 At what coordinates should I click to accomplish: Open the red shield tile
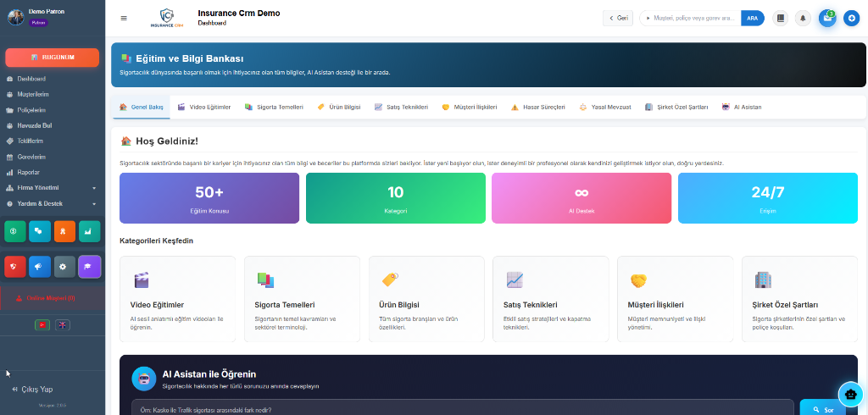click(x=15, y=266)
